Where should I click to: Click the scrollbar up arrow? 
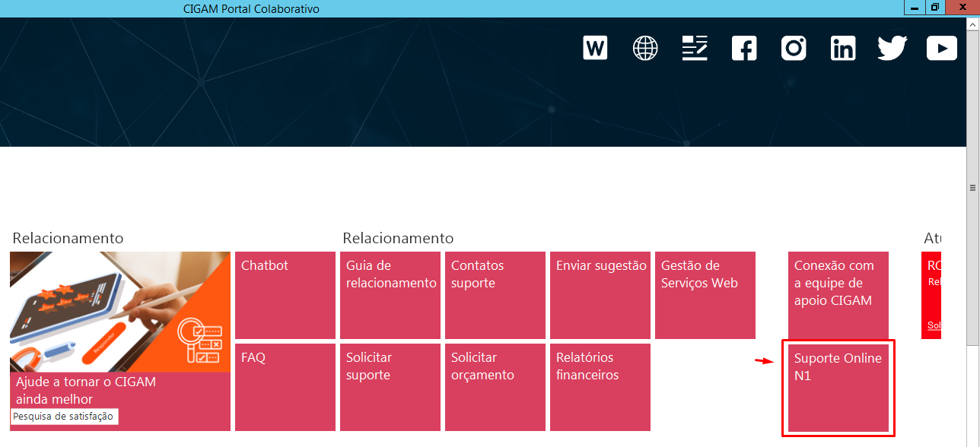pos(972,24)
